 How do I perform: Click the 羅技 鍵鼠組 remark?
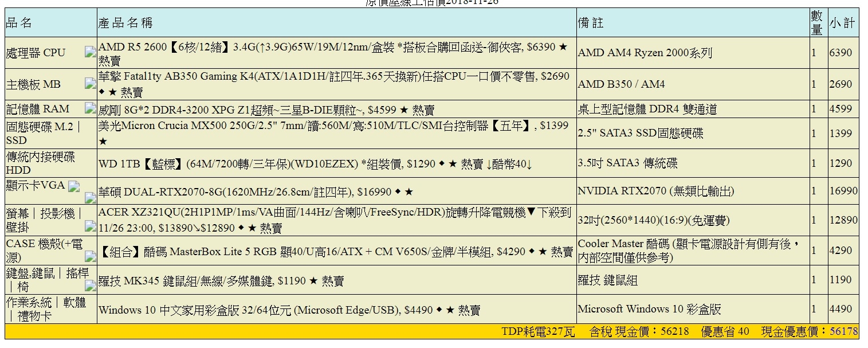(x=608, y=280)
